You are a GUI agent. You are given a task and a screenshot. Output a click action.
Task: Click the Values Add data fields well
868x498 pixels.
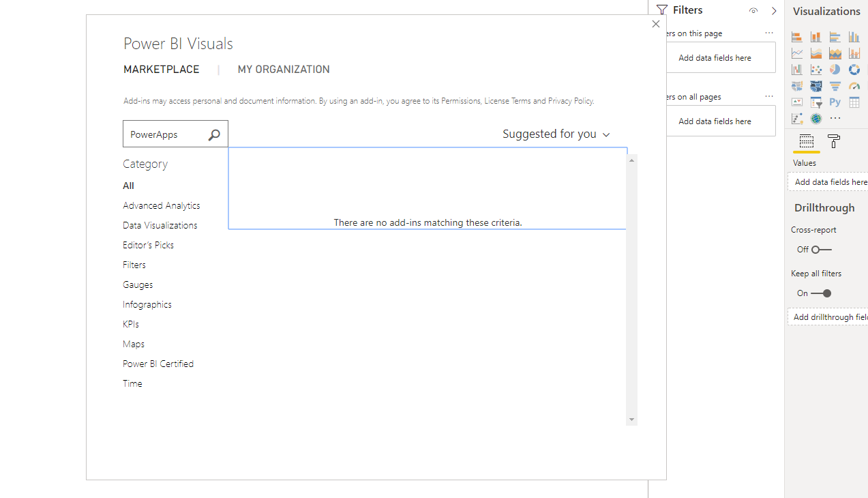tap(828, 182)
